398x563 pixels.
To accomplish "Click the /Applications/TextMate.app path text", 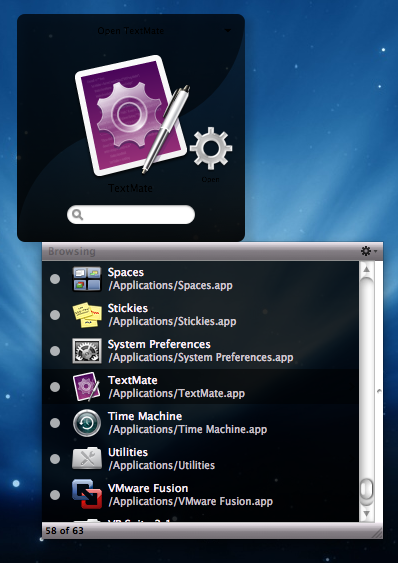I will point(176,394).
